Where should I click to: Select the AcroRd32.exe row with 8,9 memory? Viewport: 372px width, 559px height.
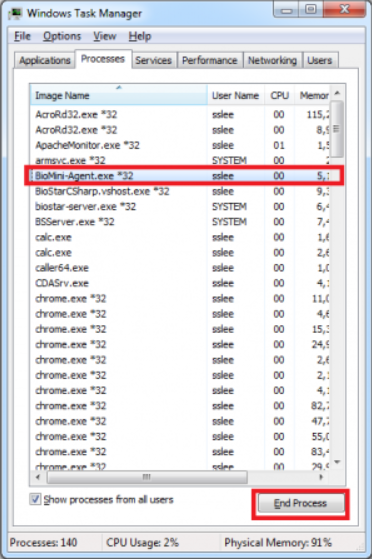click(180, 130)
